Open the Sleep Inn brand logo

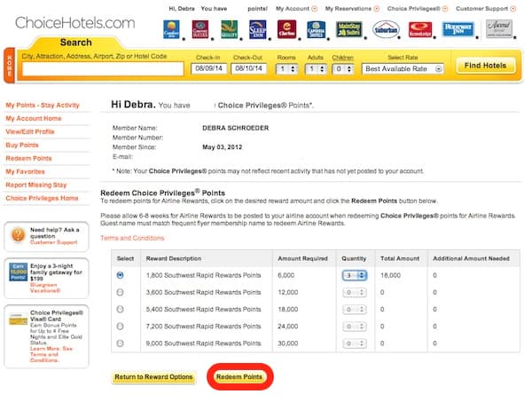pos(258,29)
